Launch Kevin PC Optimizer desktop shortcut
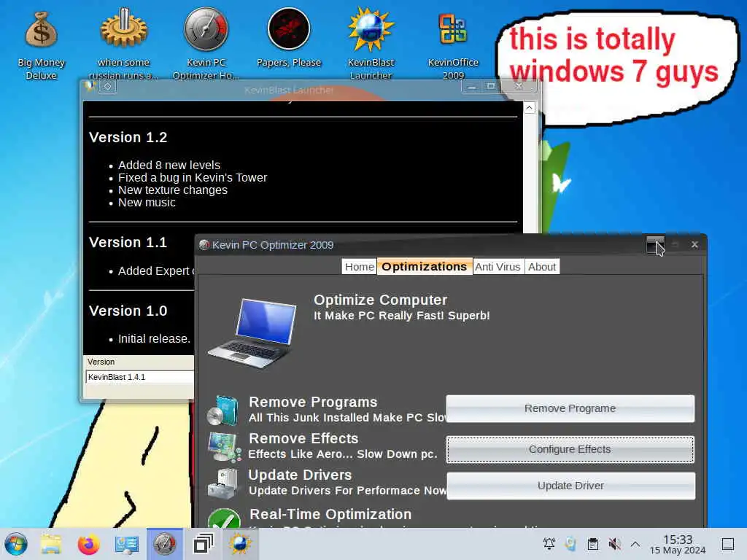The image size is (747, 560). point(206,44)
